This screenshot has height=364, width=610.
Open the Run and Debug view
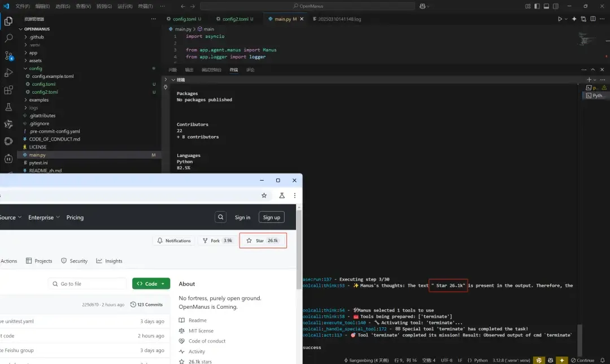(8, 73)
